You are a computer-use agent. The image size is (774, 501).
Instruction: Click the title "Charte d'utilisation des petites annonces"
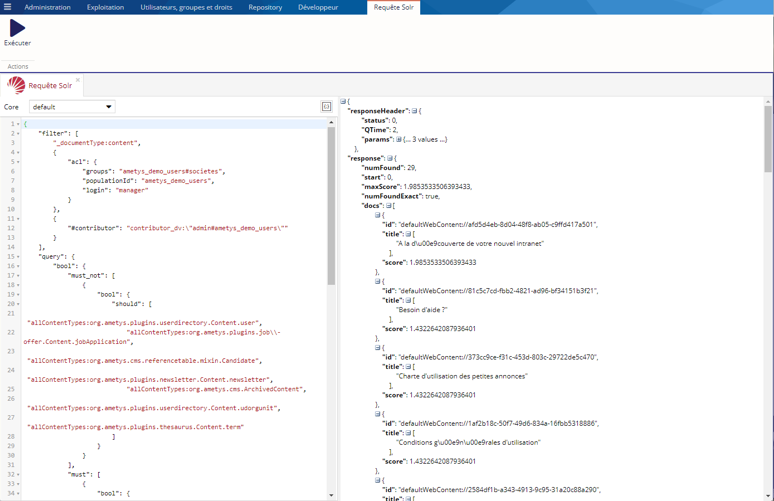pyautogui.click(x=462, y=376)
